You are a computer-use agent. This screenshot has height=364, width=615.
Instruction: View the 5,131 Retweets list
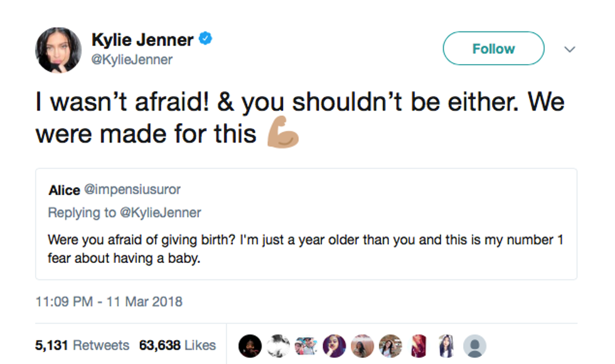click(x=82, y=345)
